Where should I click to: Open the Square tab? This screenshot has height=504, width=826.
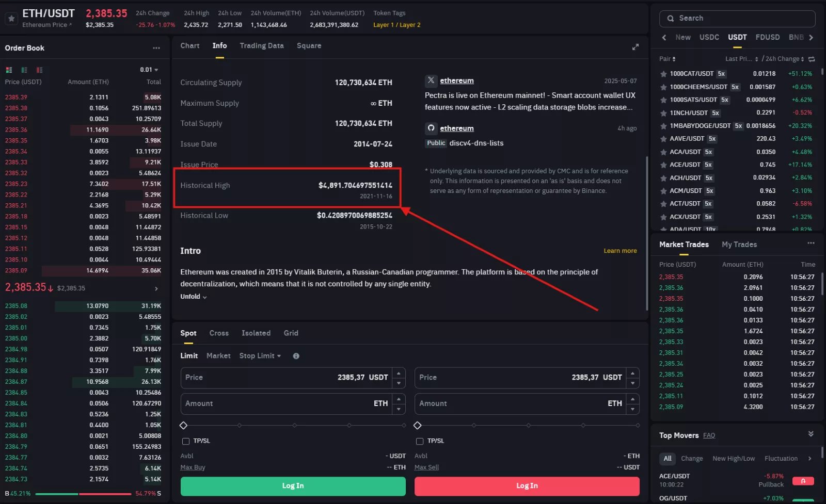[309, 46]
